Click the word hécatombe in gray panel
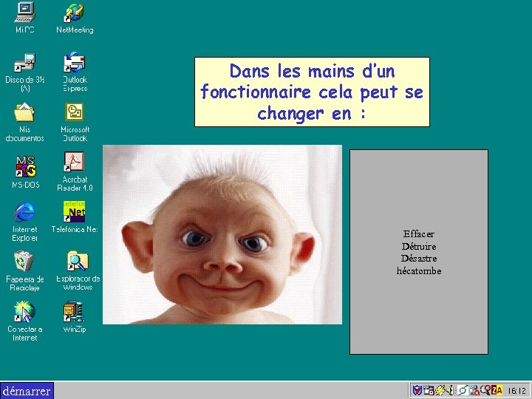The width and height of the screenshot is (532, 399). 419,270
